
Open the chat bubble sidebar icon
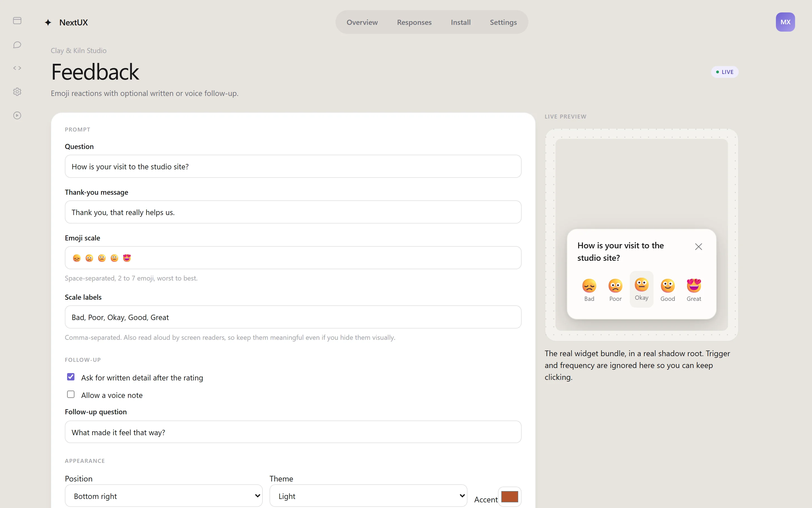pyautogui.click(x=17, y=45)
